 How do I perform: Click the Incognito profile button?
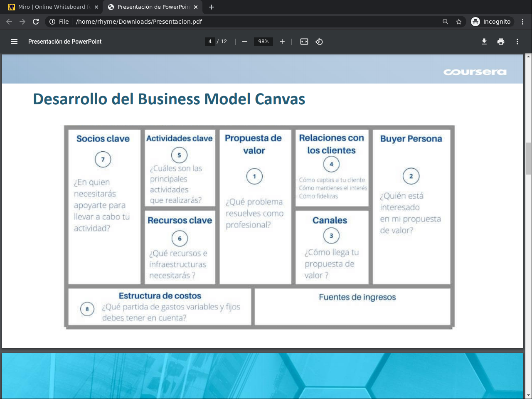pos(491,22)
